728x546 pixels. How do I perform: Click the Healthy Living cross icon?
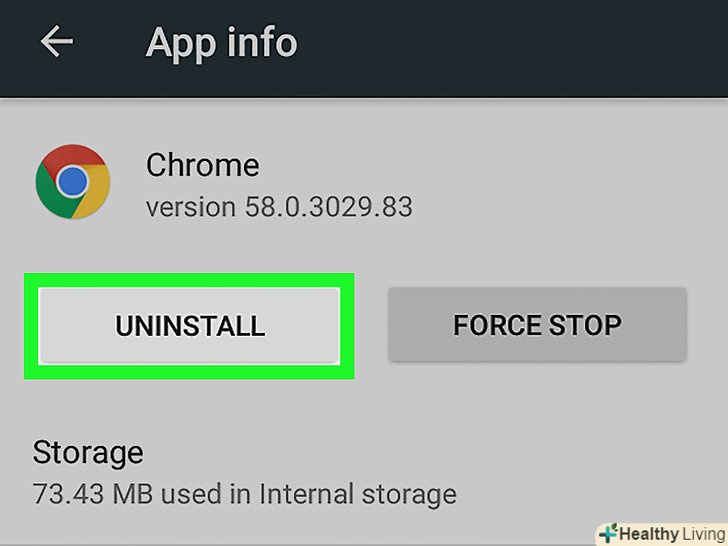click(608, 533)
